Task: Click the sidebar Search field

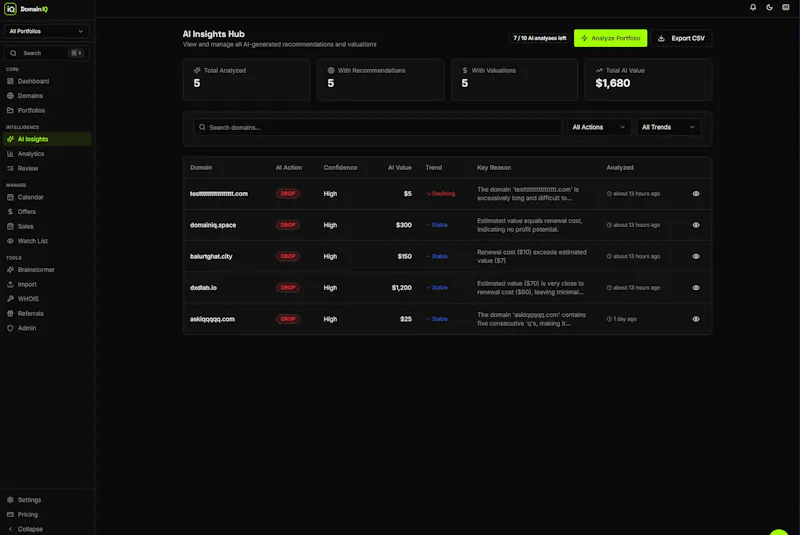Action: pyautogui.click(x=46, y=53)
